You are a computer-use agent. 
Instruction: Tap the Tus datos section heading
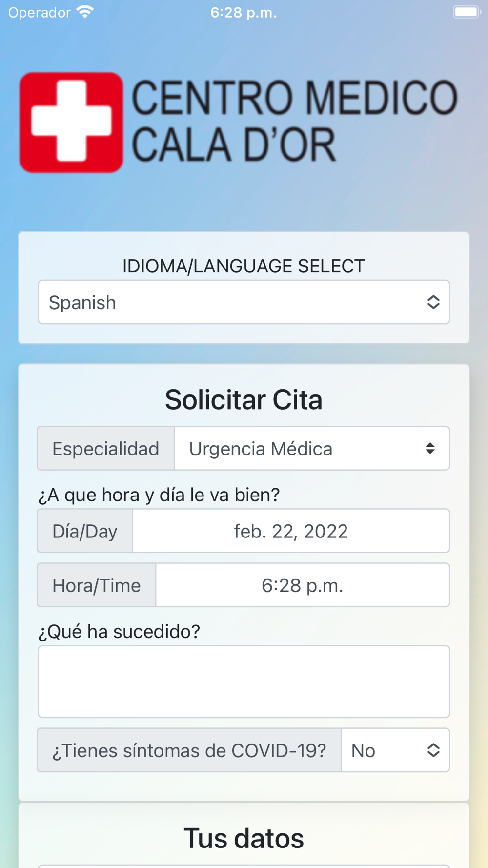(x=244, y=838)
